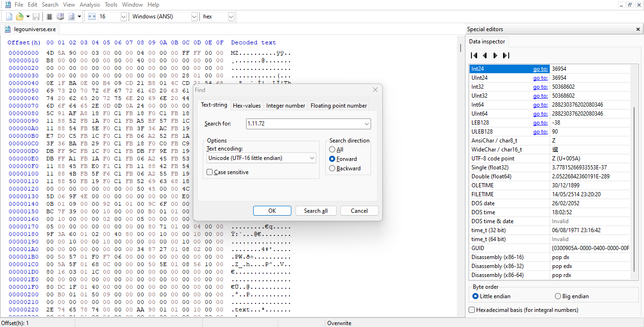The height and width of the screenshot is (327, 644).
Task: Click 'go to:' link for ULEB128
Action: (540, 132)
